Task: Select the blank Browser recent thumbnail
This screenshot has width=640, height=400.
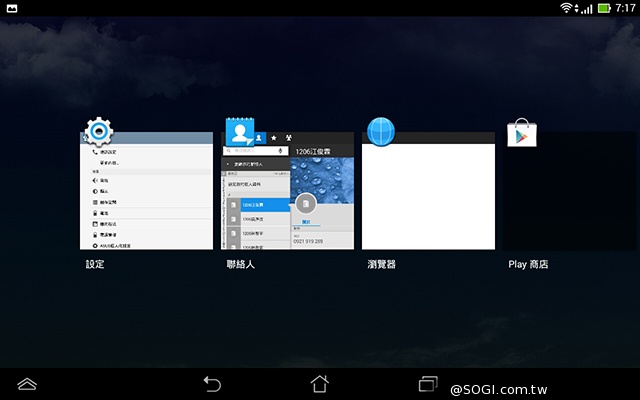Action: (x=428, y=191)
